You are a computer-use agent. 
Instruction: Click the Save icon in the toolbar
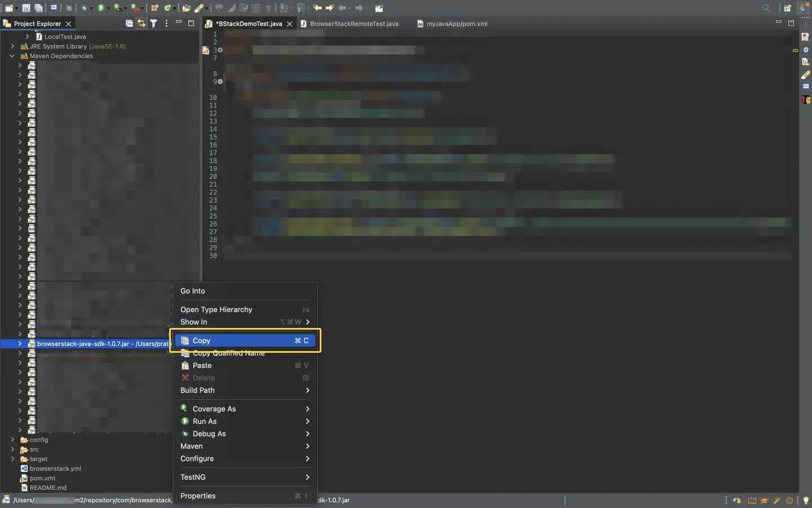coord(26,8)
